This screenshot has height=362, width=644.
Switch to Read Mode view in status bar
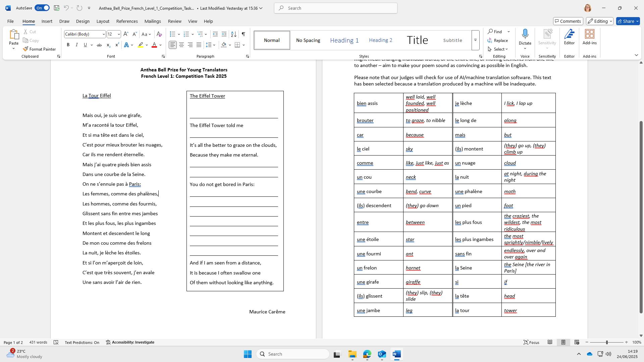point(550,342)
